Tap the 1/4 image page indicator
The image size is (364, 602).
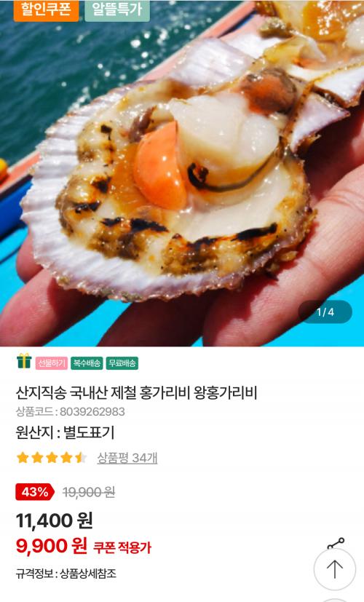(x=325, y=312)
